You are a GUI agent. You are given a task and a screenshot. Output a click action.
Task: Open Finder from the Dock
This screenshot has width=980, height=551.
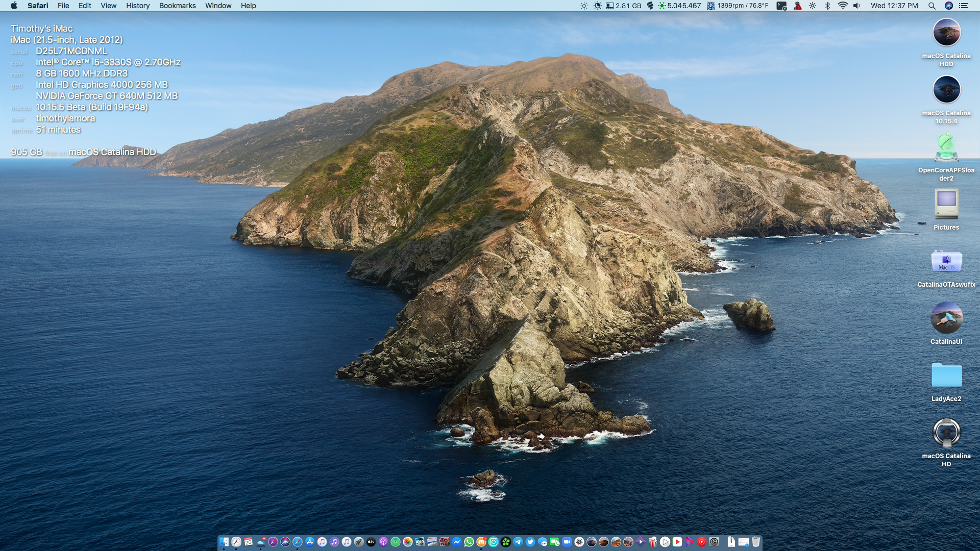point(224,542)
